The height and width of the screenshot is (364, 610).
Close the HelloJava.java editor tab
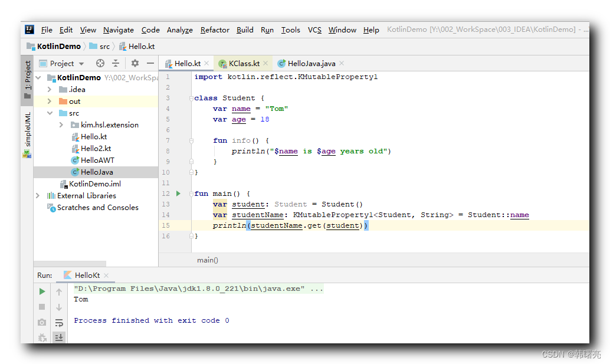pyautogui.click(x=341, y=63)
